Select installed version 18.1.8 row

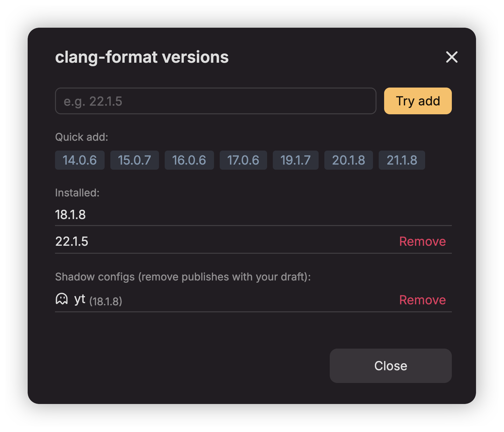click(x=253, y=215)
